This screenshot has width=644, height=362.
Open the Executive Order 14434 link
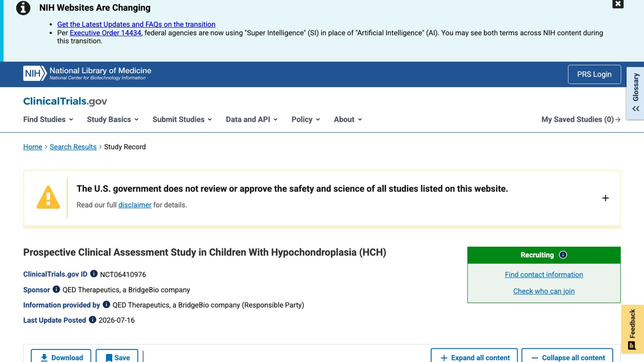tap(106, 33)
